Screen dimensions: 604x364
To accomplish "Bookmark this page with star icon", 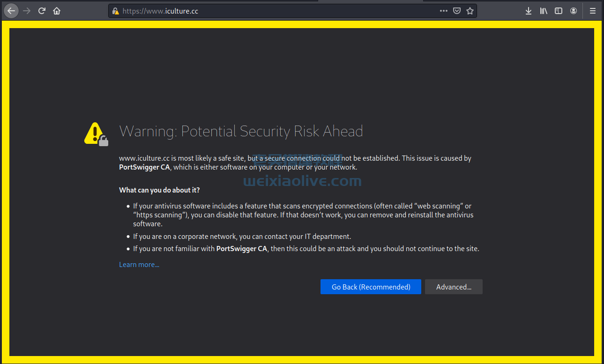I will coord(470,11).
